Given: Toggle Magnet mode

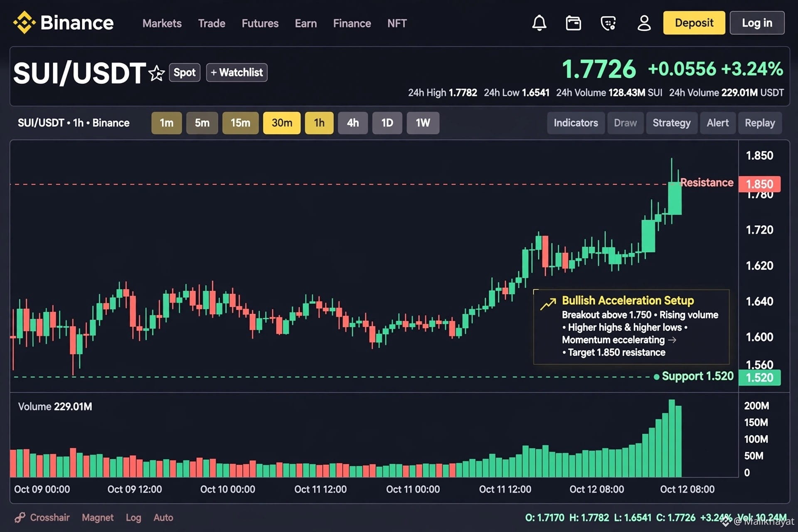Looking at the screenshot, I should [98, 517].
